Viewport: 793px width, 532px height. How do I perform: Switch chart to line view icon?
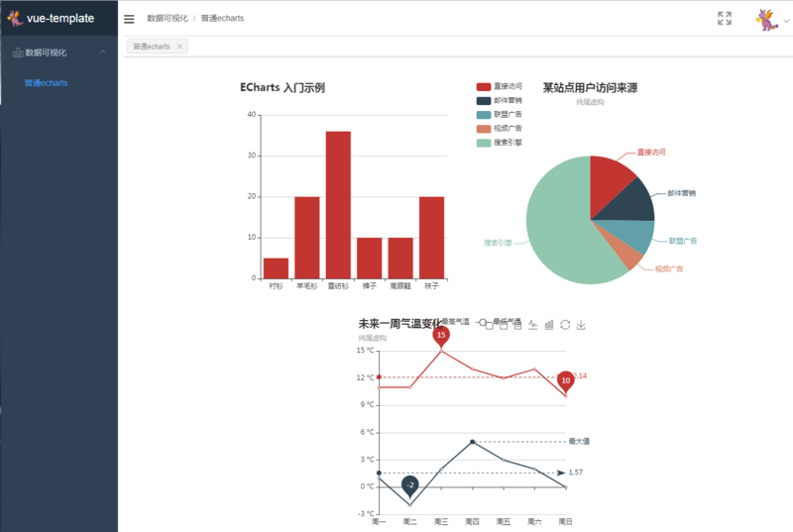(533, 325)
